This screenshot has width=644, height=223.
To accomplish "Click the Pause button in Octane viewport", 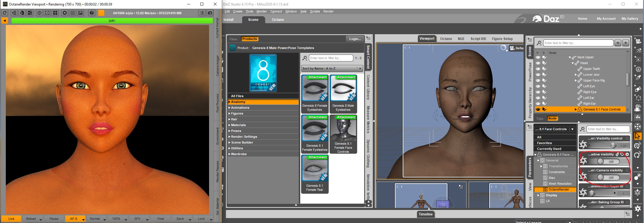I will [54, 219].
